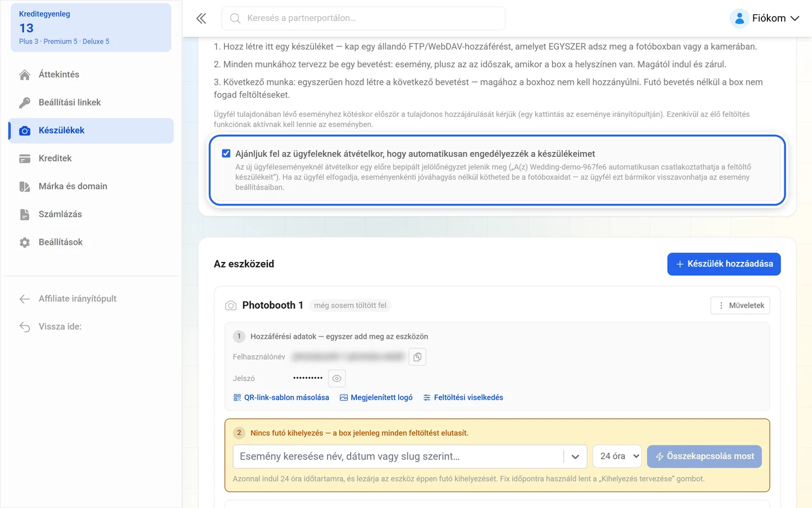Click the még sosem töltött fel status badge
812x508 pixels.
click(x=350, y=305)
